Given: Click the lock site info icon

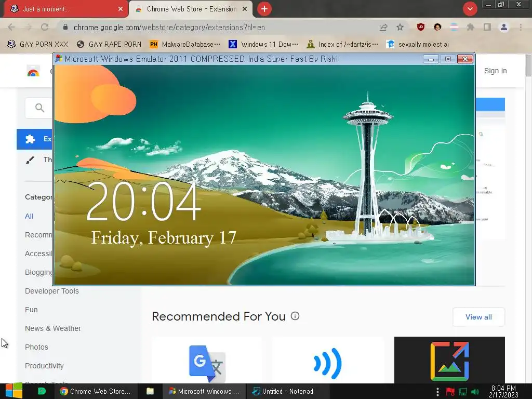Looking at the screenshot, I should point(65,27).
